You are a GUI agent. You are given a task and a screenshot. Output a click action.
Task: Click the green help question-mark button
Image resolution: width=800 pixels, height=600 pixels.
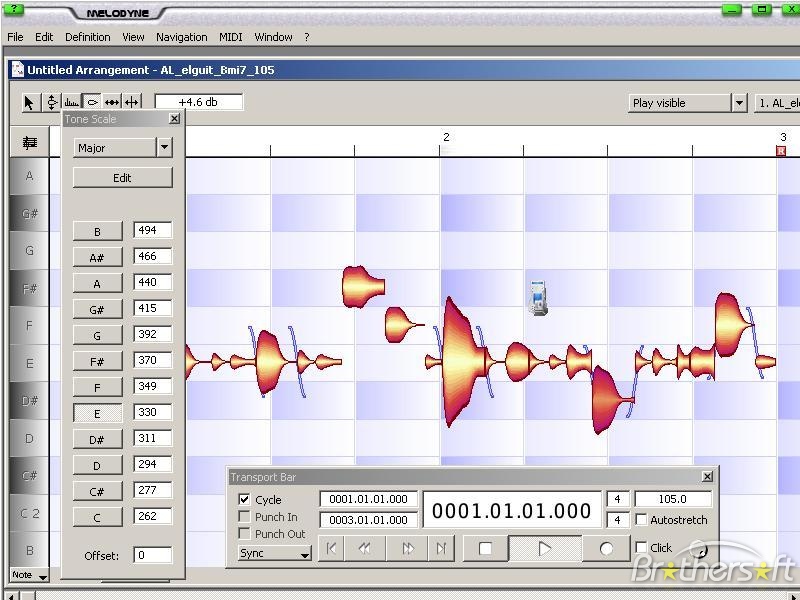tap(13, 9)
